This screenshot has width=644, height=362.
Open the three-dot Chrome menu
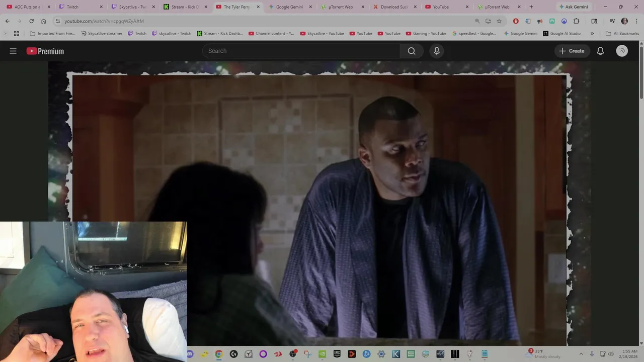[x=636, y=21]
